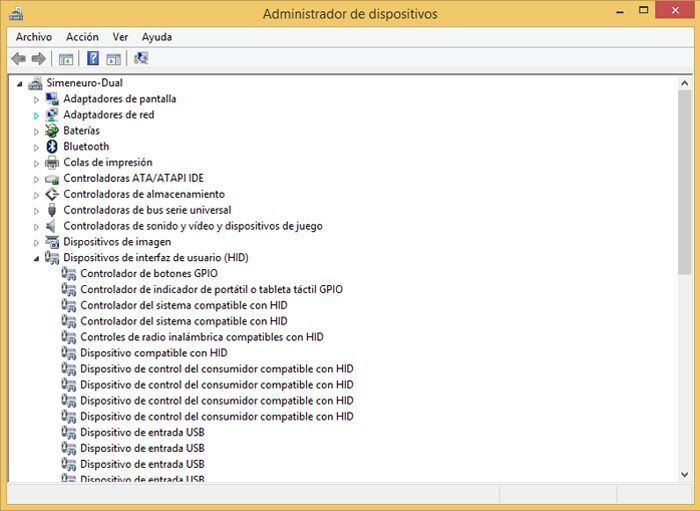The height and width of the screenshot is (511, 700).
Task: Expand the Baterías node
Action: click(x=36, y=132)
